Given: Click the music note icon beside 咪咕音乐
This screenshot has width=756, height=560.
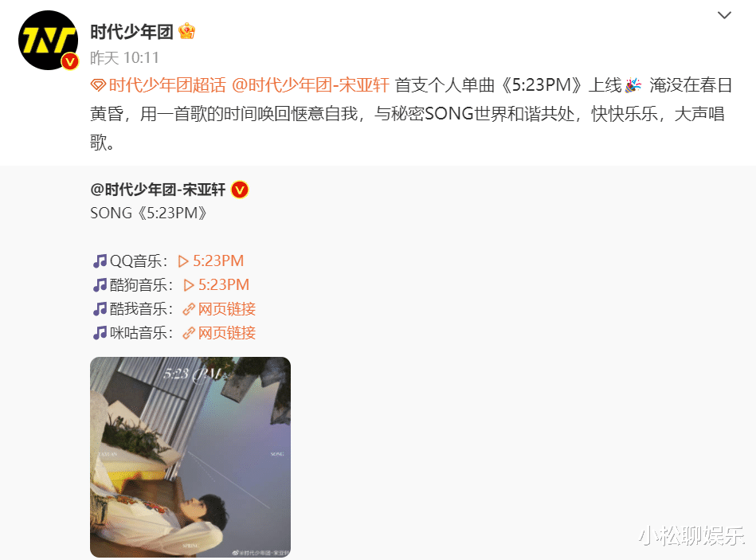Looking at the screenshot, I should click(x=100, y=333).
